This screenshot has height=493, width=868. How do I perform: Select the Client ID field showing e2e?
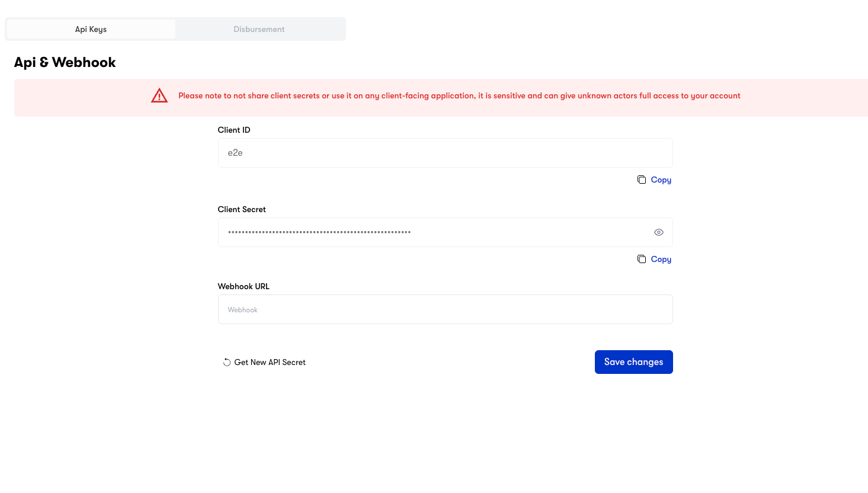[445, 152]
